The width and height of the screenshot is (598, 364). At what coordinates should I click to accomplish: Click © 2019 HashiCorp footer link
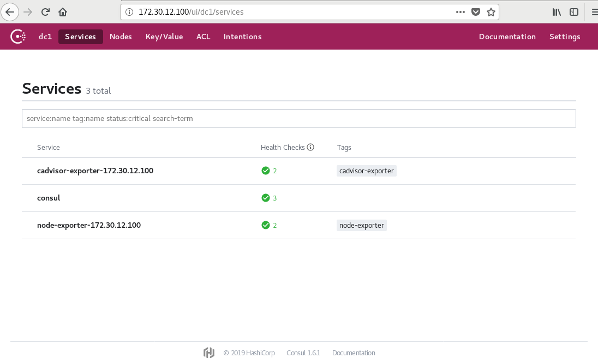(249, 353)
